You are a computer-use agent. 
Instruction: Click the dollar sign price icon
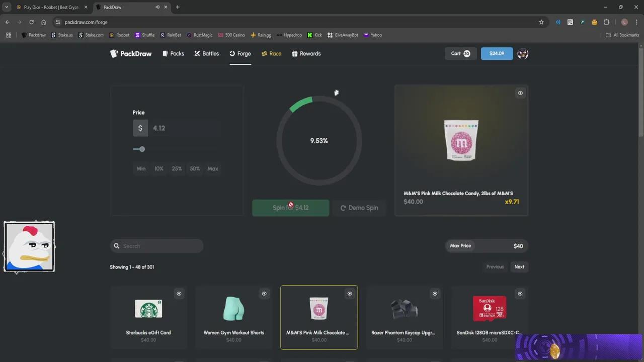(140, 128)
